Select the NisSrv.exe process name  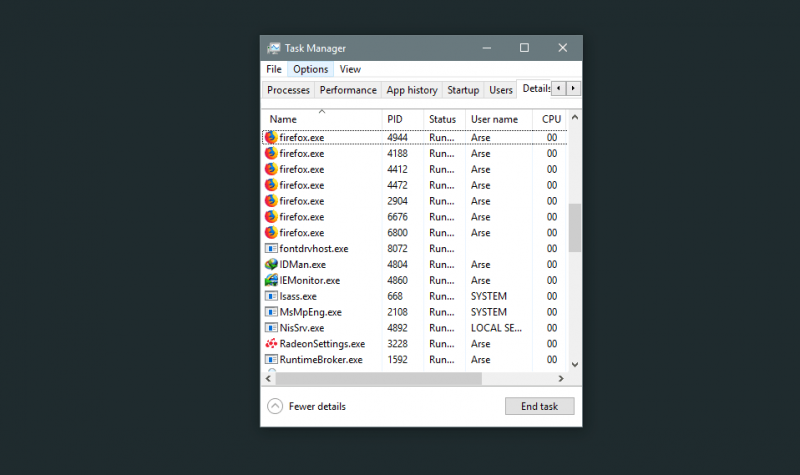(302, 328)
